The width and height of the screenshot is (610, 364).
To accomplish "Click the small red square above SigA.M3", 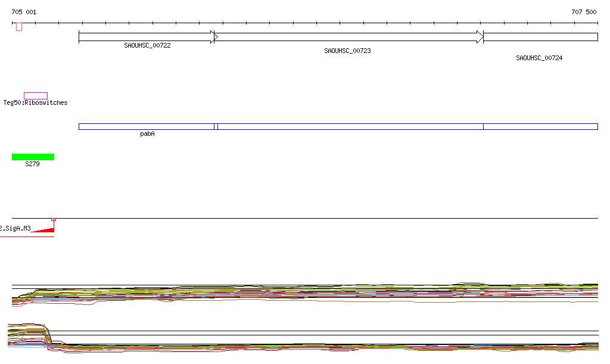I will coord(54,219).
